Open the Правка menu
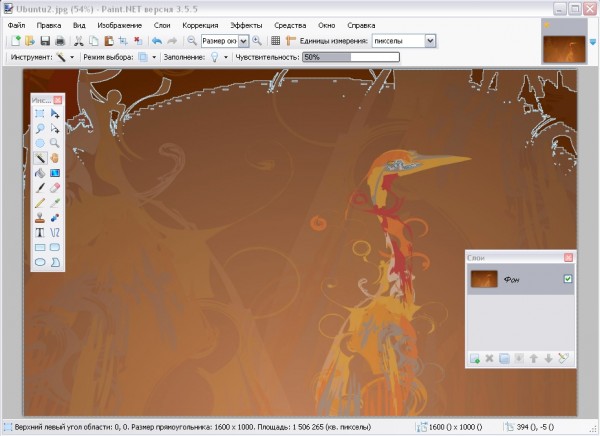The image size is (600, 436). click(49, 26)
